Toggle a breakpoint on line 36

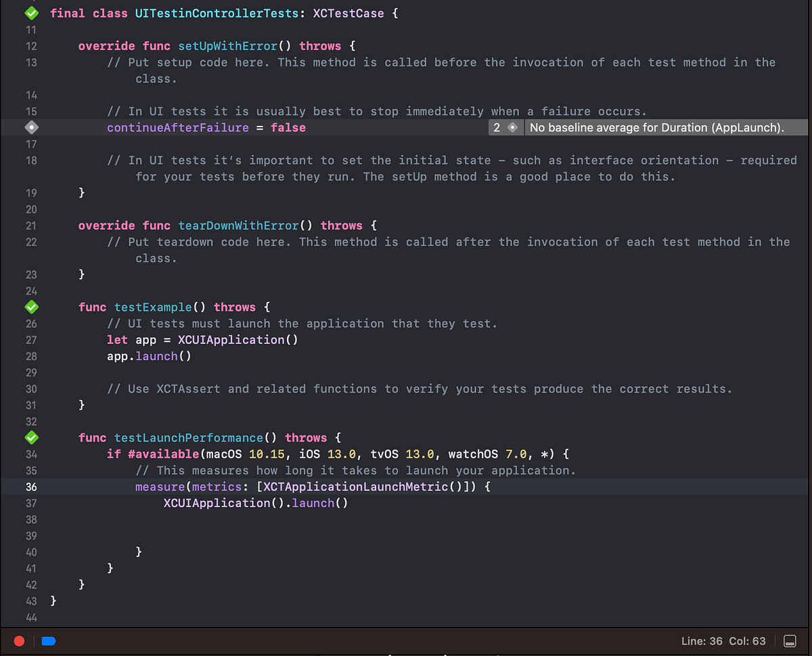coord(31,486)
